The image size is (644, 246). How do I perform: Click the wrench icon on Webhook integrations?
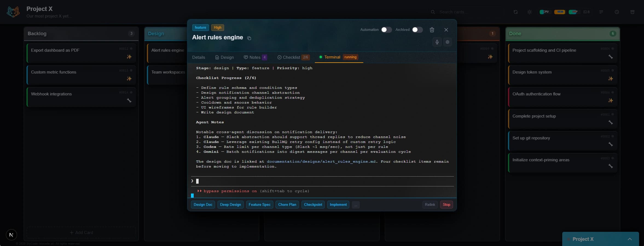click(x=129, y=101)
